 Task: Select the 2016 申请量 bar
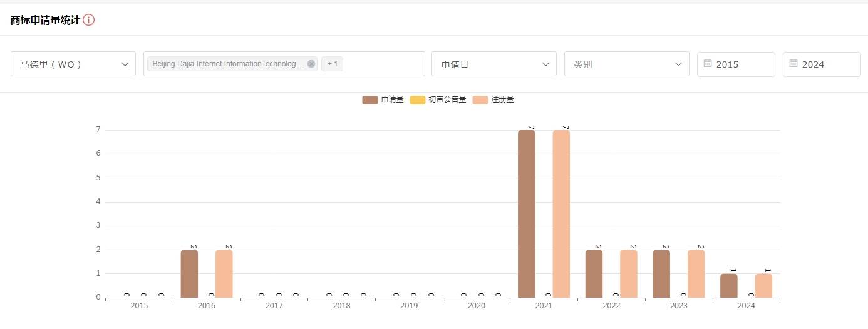pyautogui.click(x=189, y=273)
